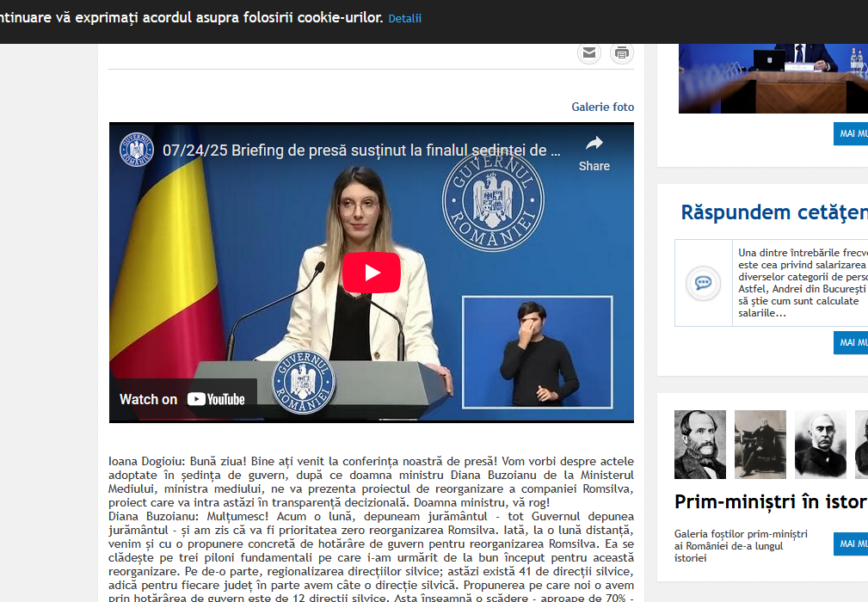Open the video via Watch on YouTube
Image resolution: width=868 pixels, height=602 pixels.
(182, 399)
